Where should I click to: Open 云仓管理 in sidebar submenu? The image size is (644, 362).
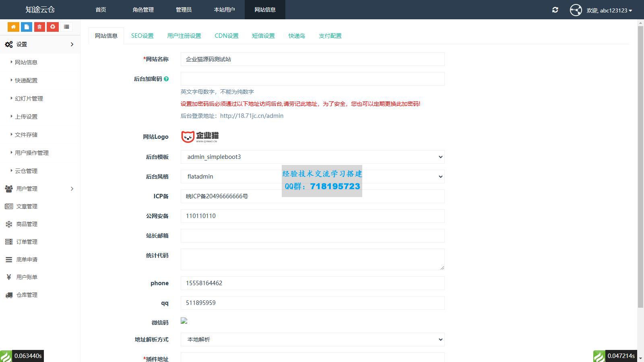26,171
